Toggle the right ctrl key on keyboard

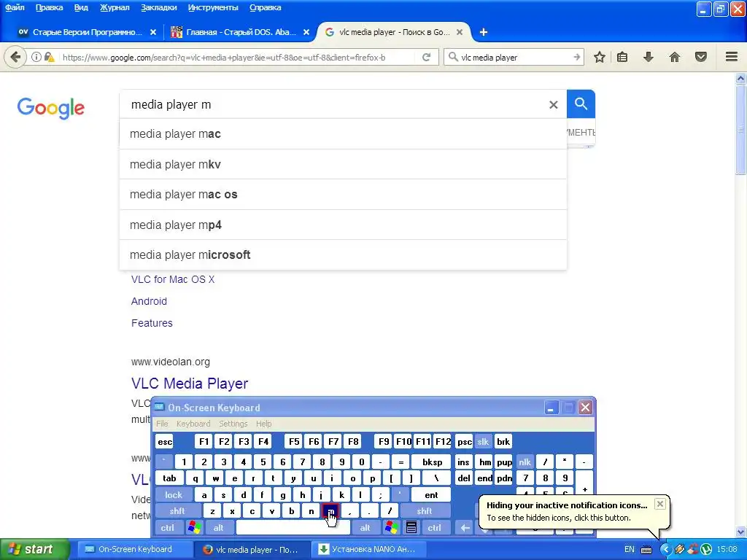pyautogui.click(x=434, y=528)
